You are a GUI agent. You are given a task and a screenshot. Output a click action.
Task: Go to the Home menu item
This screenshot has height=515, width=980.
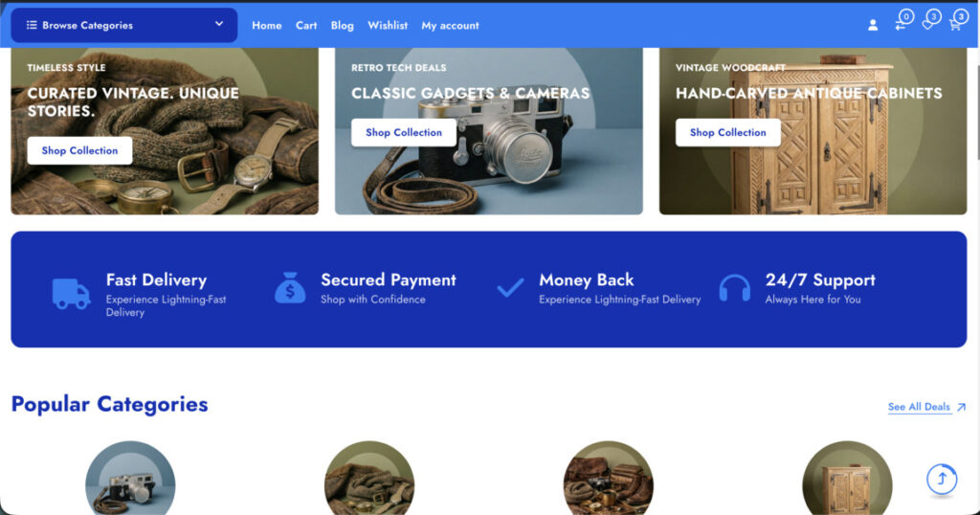click(267, 26)
